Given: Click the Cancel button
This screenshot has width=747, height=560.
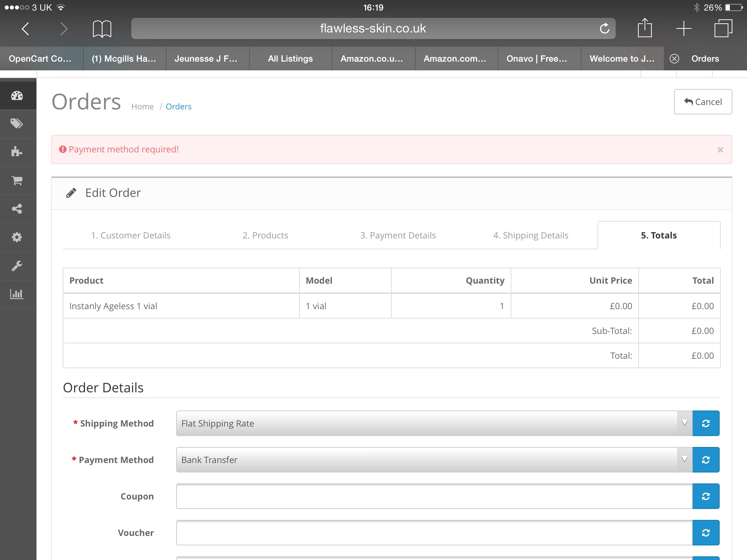Looking at the screenshot, I should coord(703,102).
